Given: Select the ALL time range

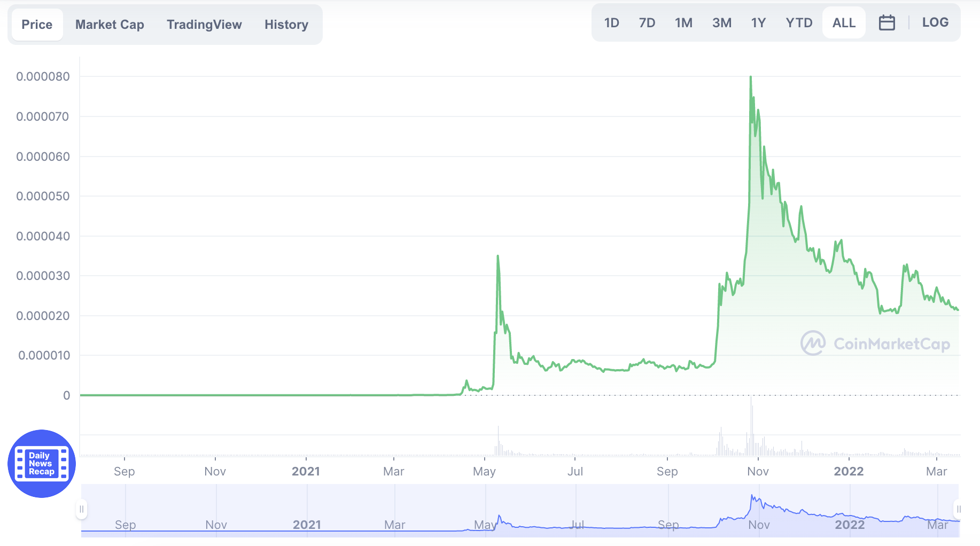Looking at the screenshot, I should [x=844, y=22].
